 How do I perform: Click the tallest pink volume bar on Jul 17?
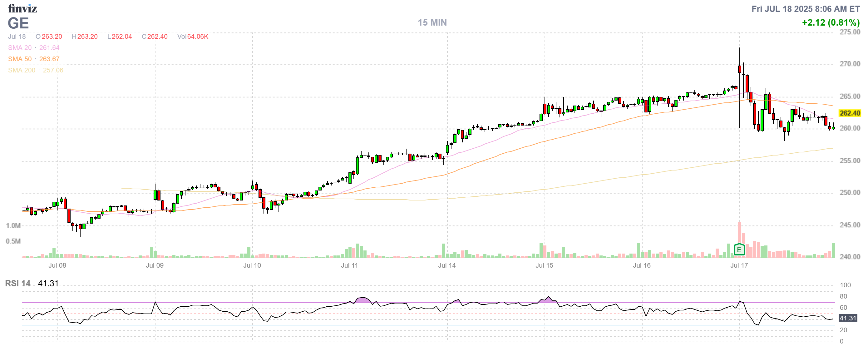tap(740, 232)
